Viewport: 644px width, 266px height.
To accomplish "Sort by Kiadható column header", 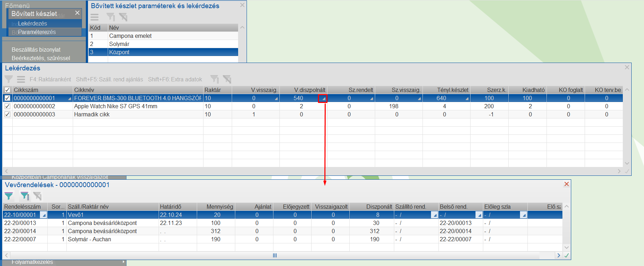I will pyautogui.click(x=527, y=90).
